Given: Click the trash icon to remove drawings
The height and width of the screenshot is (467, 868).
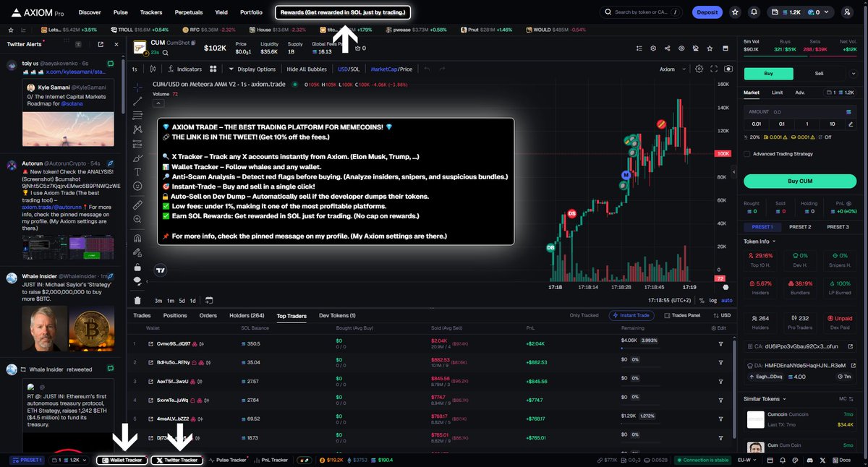Looking at the screenshot, I should [x=138, y=300].
